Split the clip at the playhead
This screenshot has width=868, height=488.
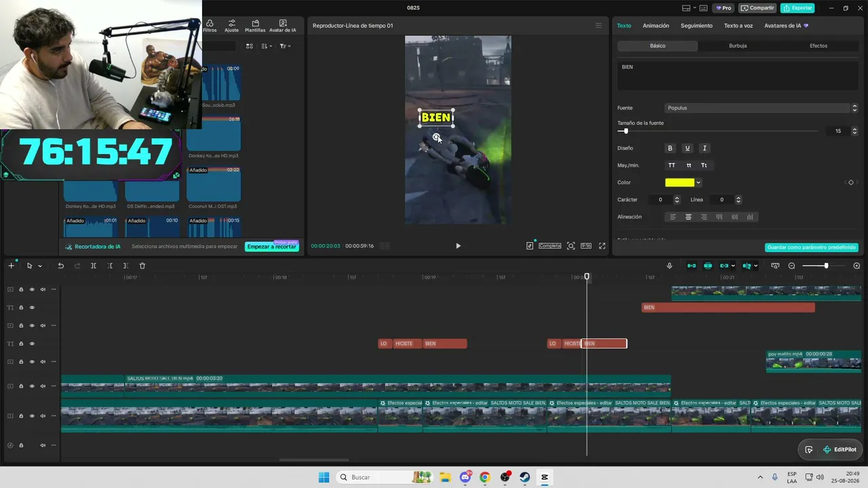tap(94, 266)
